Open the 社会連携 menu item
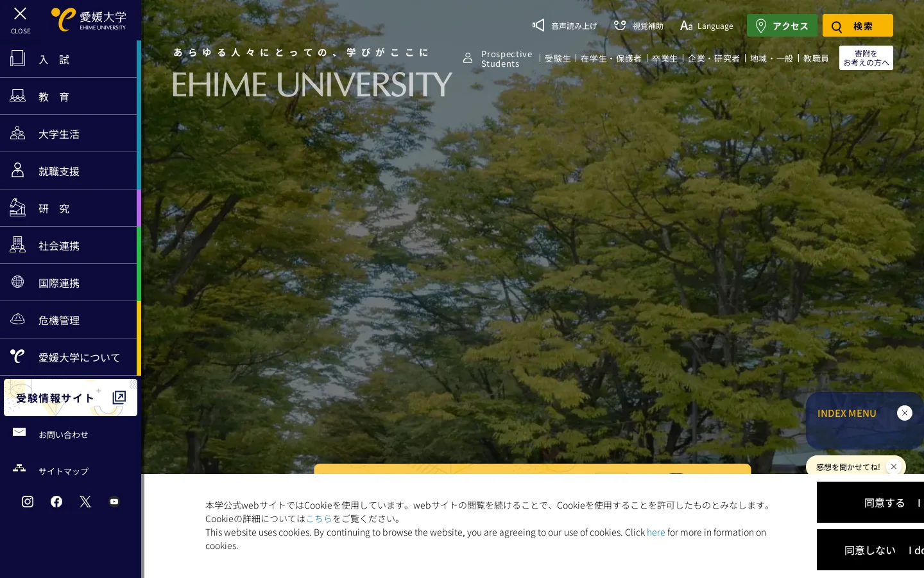This screenshot has height=578, width=924. 69,245
